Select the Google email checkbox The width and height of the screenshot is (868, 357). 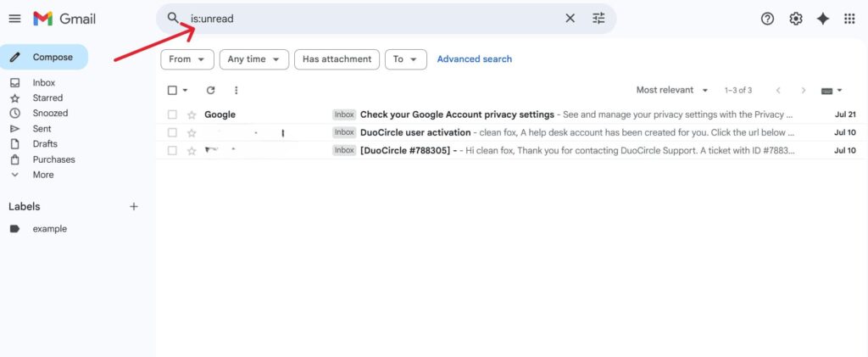(172, 115)
